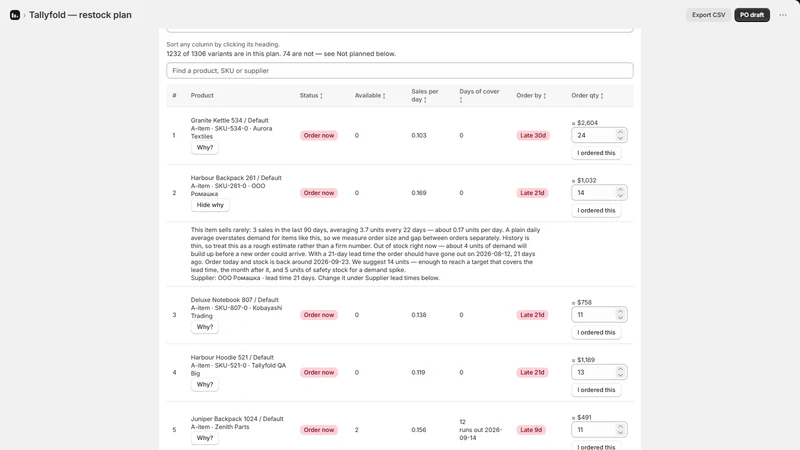Click Order now badge for Granite Kettle 534
800x450 pixels.
coord(319,135)
